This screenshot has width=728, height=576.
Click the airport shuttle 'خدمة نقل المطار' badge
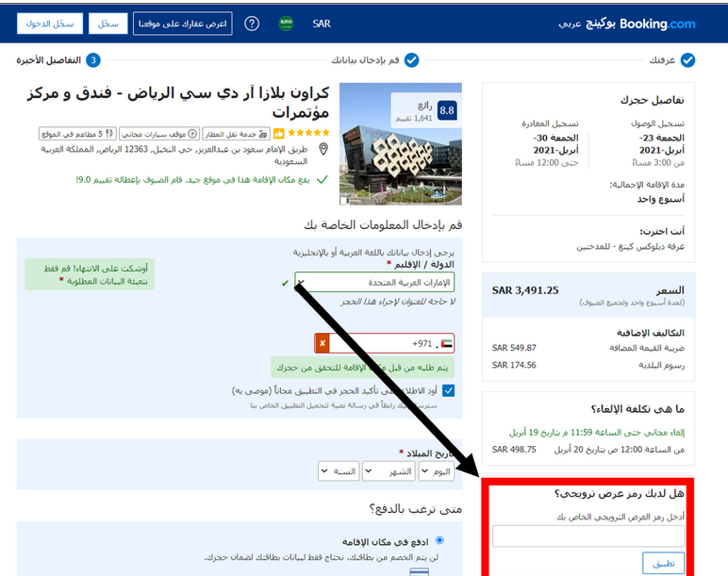(237, 134)
